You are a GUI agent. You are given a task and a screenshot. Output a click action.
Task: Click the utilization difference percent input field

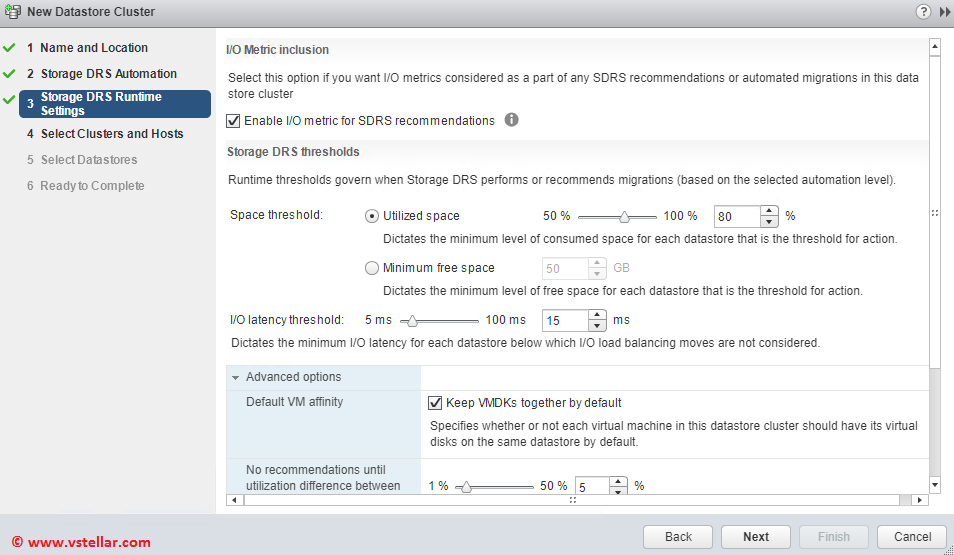point(592,486)
